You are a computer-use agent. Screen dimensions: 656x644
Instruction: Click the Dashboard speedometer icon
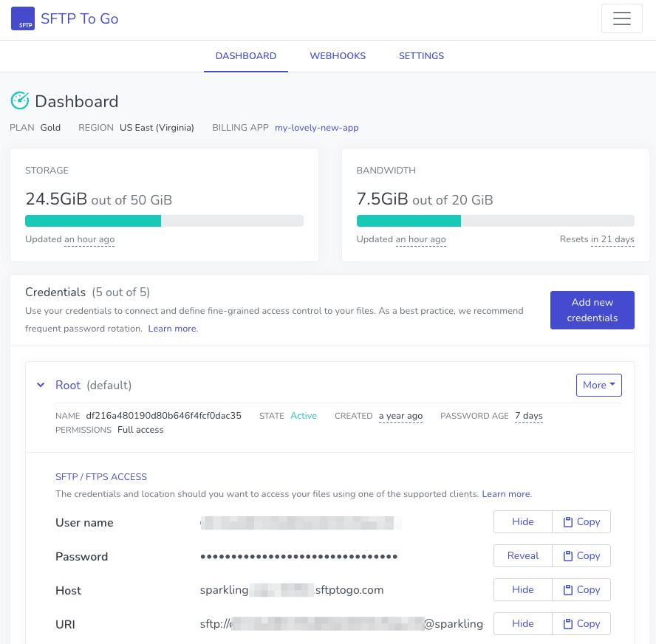coord(20,100)
